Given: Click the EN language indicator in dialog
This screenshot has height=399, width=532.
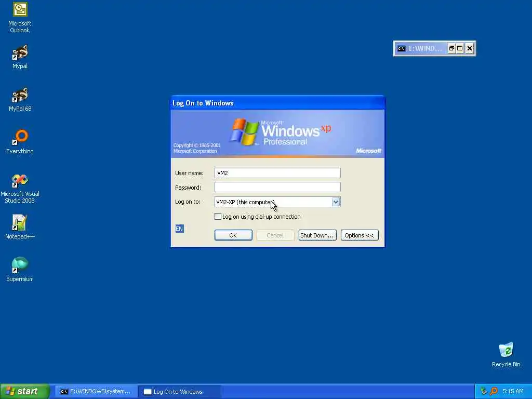Looking at the screenshot, I should 179,229.
